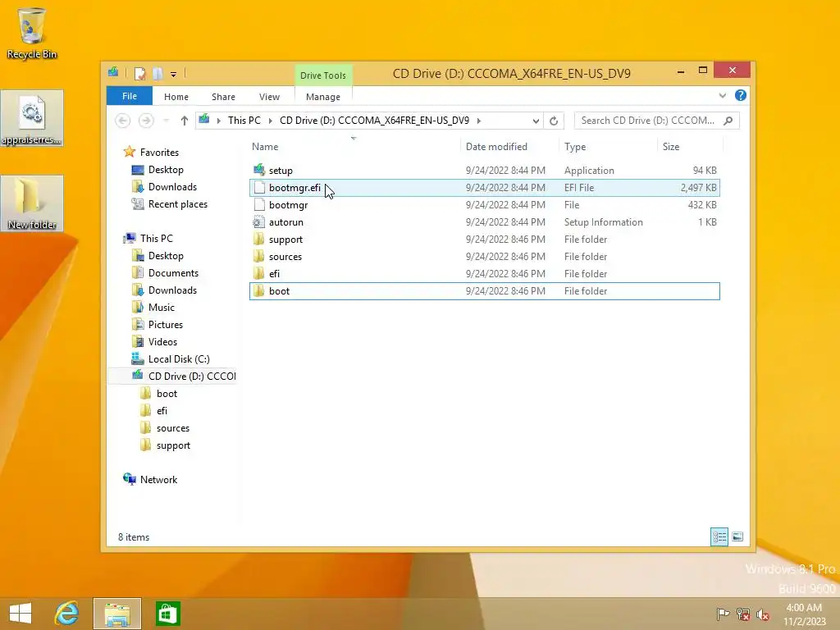The width and height of the screenshot is (840, 630).
Task: Select the New folder desktop icon
Action: pos(32,203)
